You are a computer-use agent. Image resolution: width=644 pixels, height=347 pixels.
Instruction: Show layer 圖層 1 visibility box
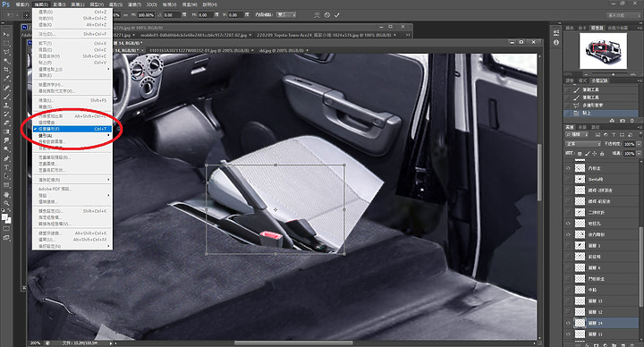569,246
